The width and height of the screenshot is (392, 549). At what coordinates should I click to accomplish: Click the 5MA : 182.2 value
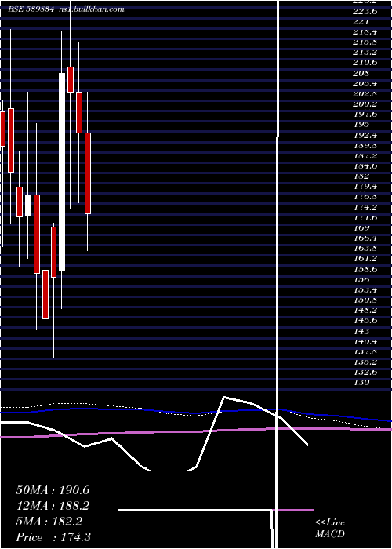(49, 522)
